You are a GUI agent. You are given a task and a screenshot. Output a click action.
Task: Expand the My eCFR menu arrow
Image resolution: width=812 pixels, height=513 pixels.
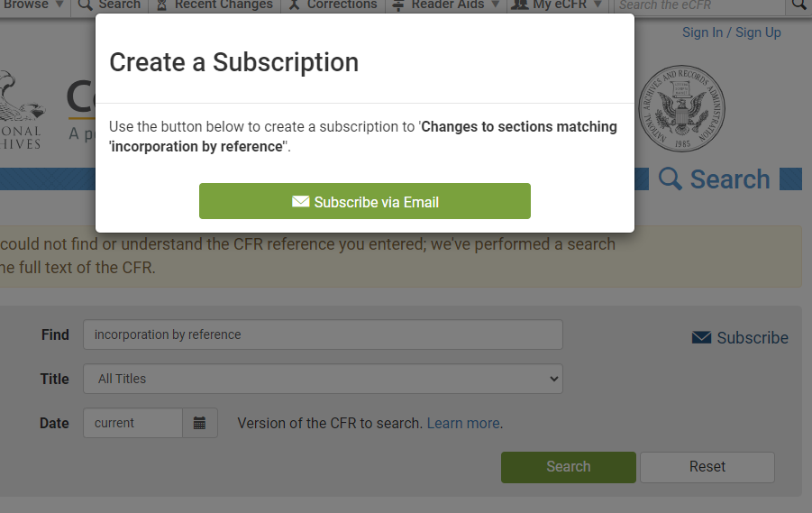click(x=598, y=5)
